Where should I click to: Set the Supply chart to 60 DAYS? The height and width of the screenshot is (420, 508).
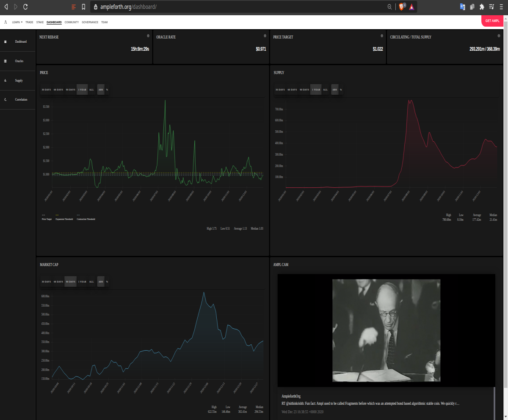(x=293, y=90)
